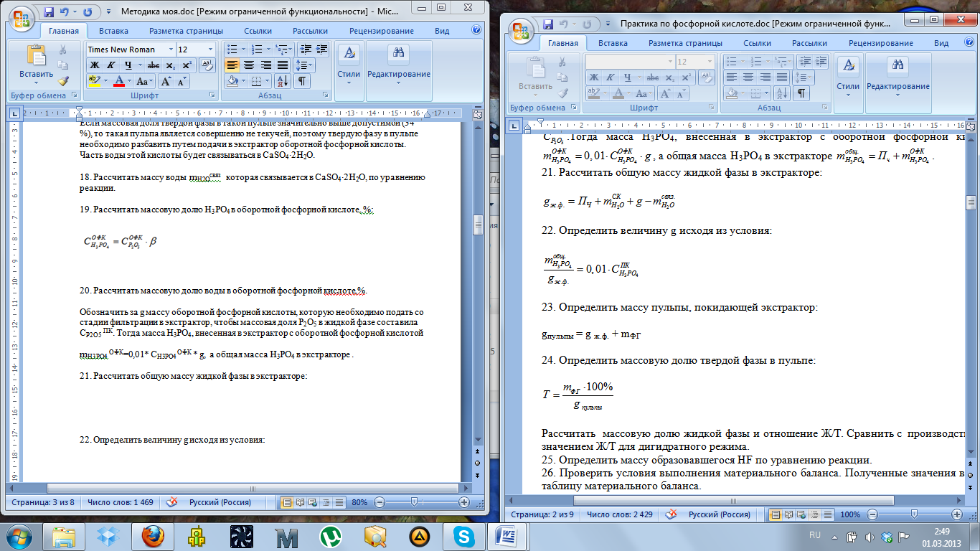Viewport: 980px width, 551px height.
Task: Open Dropbox from the taskbar
Action: [109, 537]
